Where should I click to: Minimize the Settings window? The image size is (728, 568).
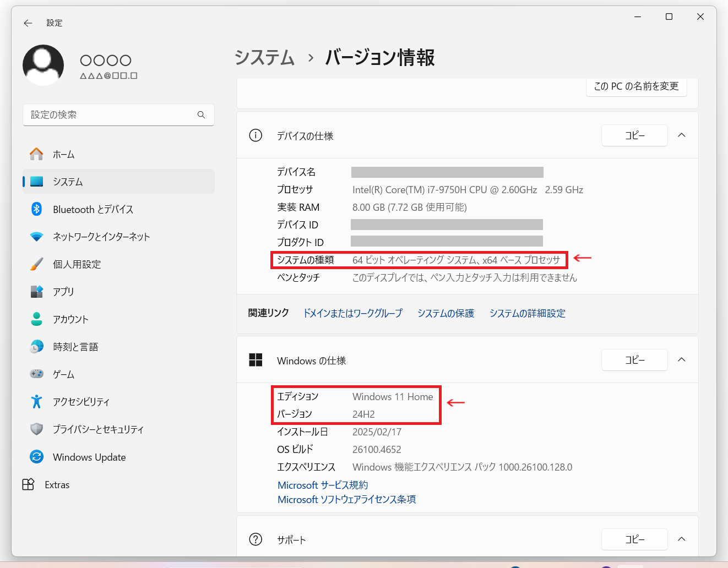[638, 17]
